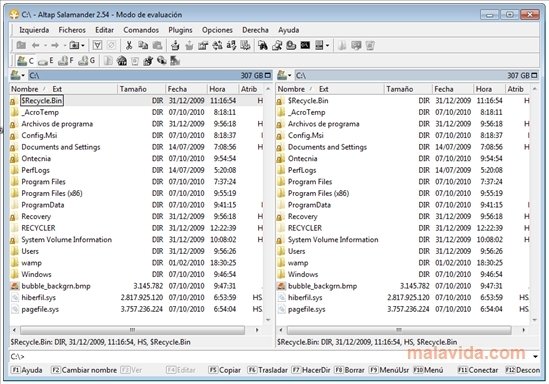Screen dimensions: 549x384
Task: Click the house-shaped network icon in drive bar
Action: tap(121, 61)
